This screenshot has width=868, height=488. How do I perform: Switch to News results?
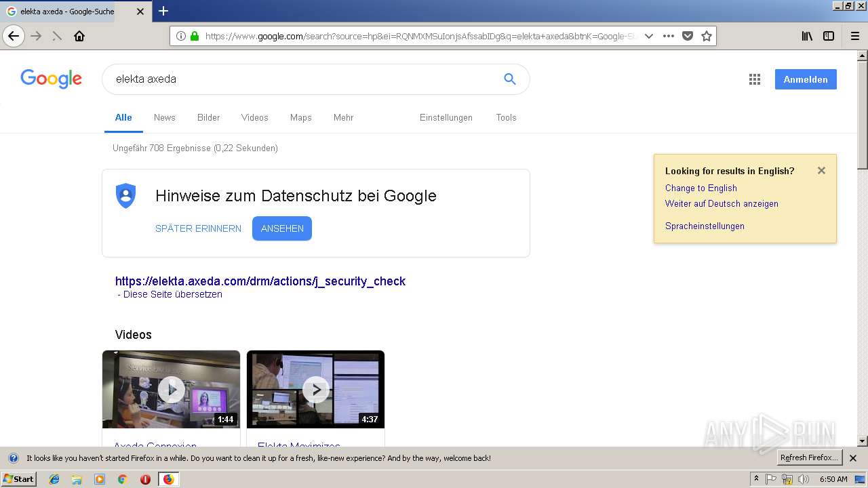[x=165, y=118]
